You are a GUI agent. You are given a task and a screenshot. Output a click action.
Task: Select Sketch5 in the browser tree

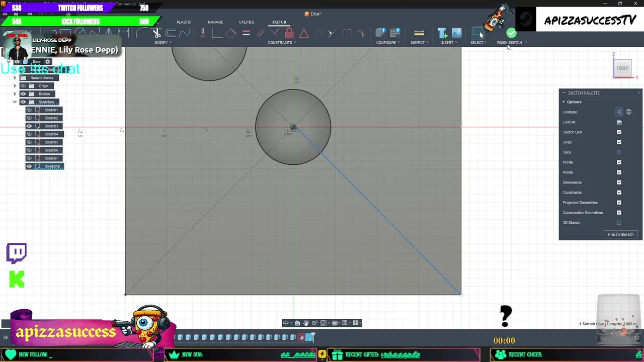pyautogui.click(x=51, y=142)
